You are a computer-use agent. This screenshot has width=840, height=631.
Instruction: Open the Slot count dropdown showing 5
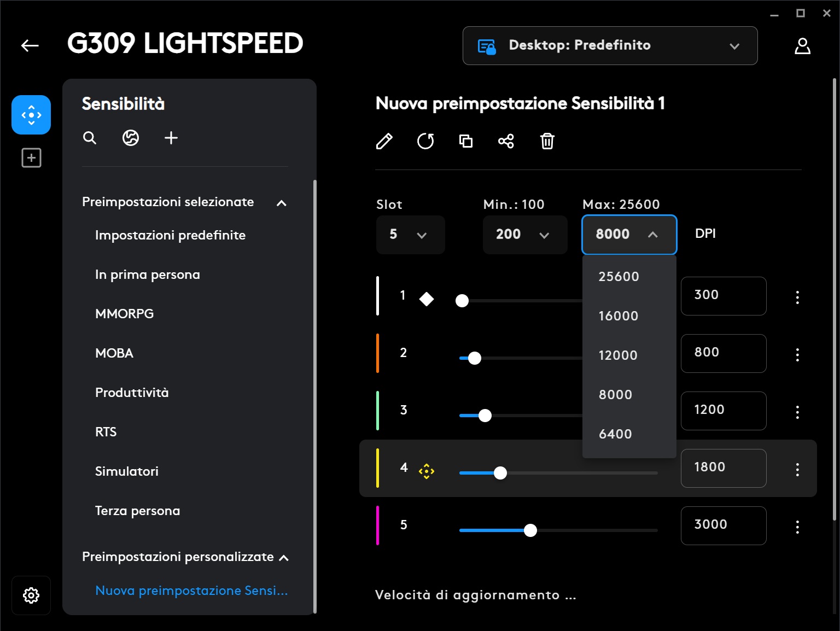[410, 235]
